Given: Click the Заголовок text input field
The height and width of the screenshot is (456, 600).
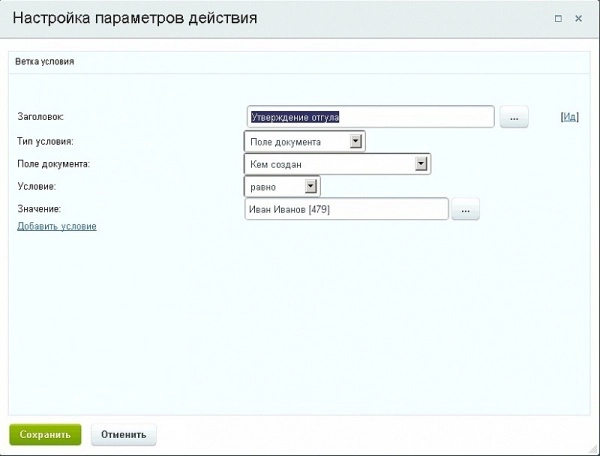Looking at the screenshot, I should tap(370, 118).
